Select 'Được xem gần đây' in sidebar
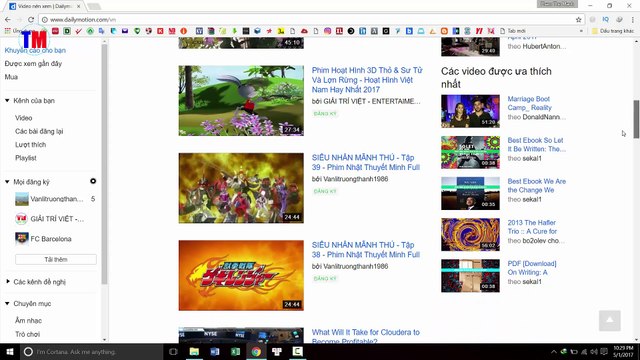 point(33,64)
